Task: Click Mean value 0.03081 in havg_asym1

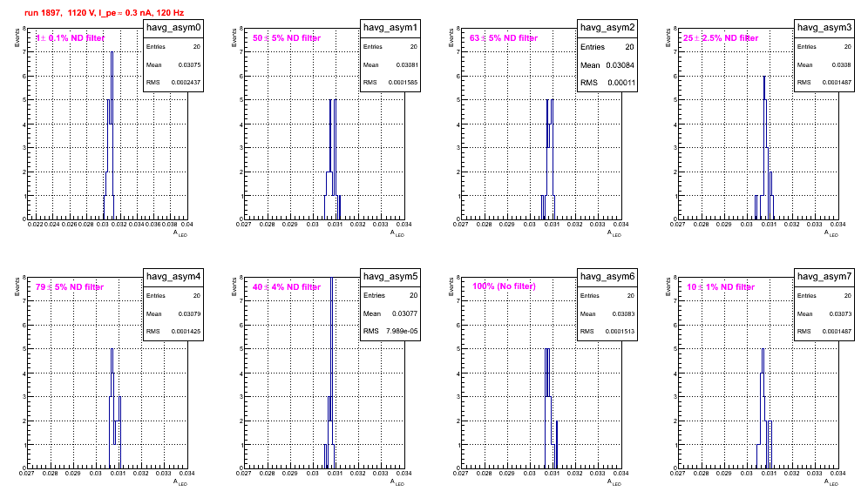Action: point(407,65)
